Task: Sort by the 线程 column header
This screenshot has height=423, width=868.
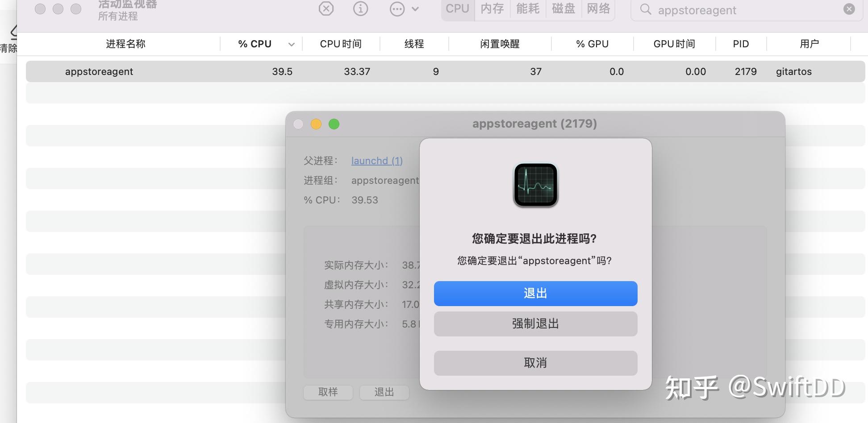Action: (414, 44)
